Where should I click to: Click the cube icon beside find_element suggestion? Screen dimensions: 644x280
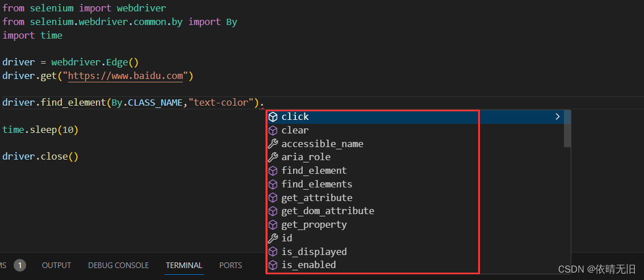(273, 171)
